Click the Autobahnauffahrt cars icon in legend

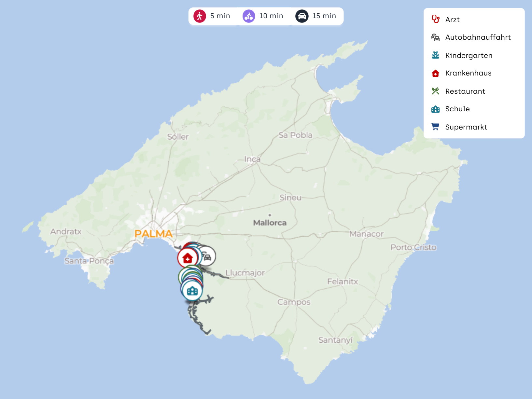435,37
